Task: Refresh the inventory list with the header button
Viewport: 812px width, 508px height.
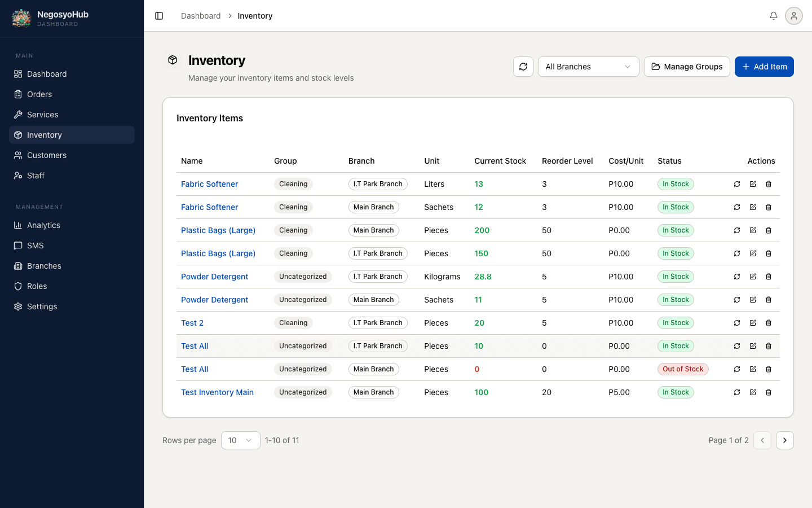Action: [x=523, y=67]
